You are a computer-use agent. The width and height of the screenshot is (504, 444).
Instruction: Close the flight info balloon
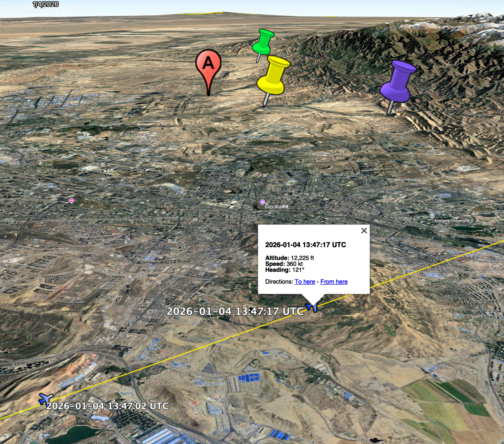pyautogui.click(x=364, y=231)
